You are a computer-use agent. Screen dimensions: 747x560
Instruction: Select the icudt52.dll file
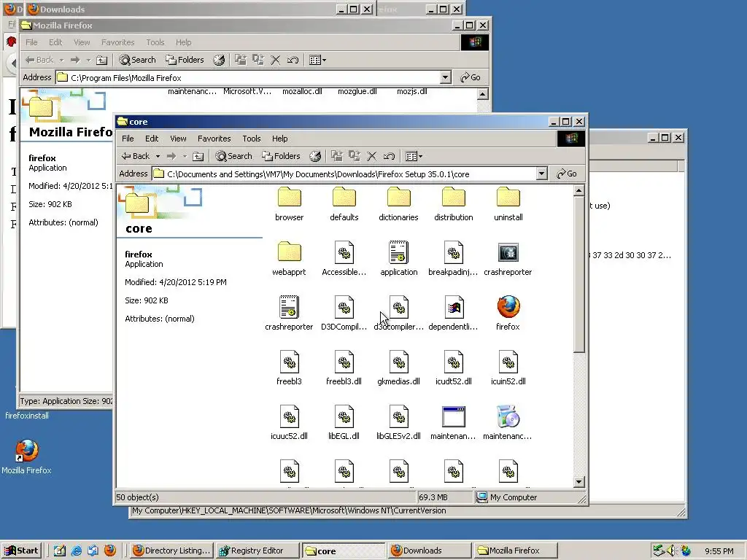point(454,368)
